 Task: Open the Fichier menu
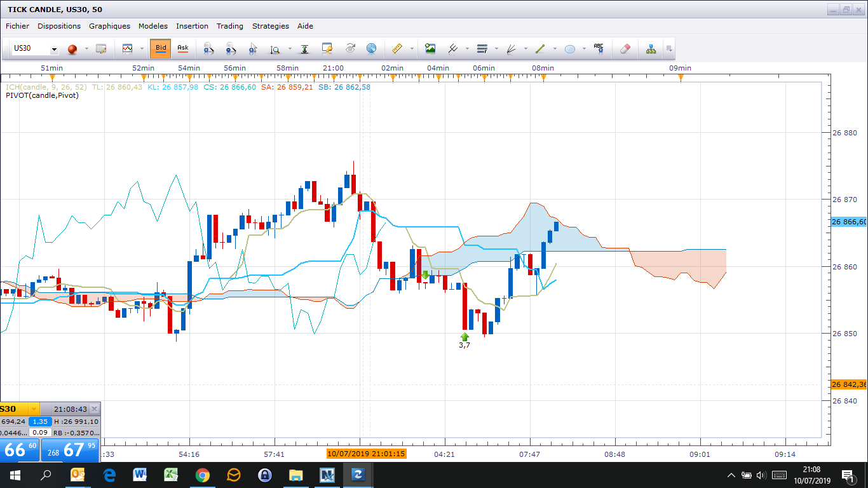click(17, 26)
